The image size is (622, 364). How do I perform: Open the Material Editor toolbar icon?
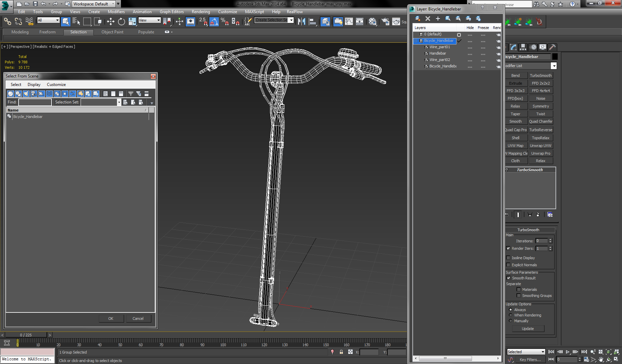click(372, 22)
